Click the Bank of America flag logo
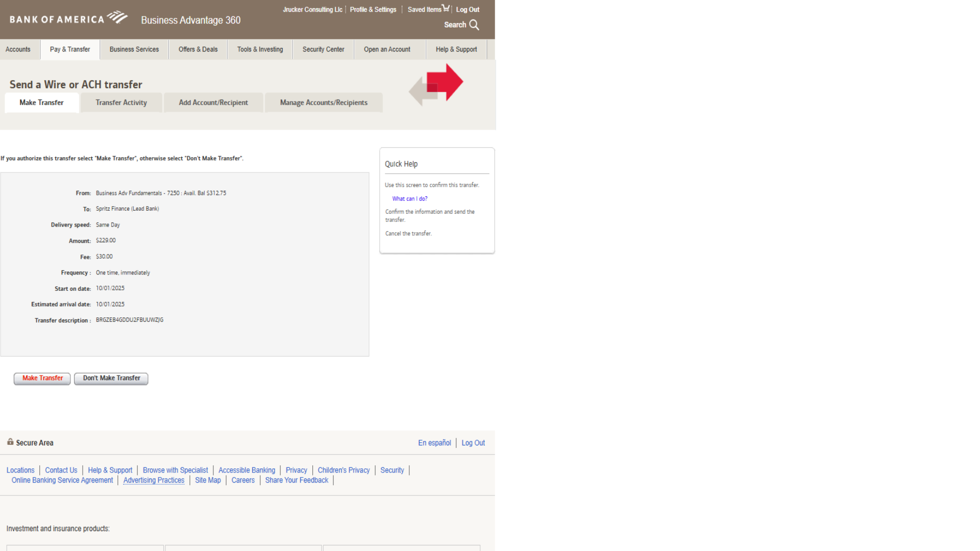The height and width of the screenshot is (551, 980). tap(117, 17)
